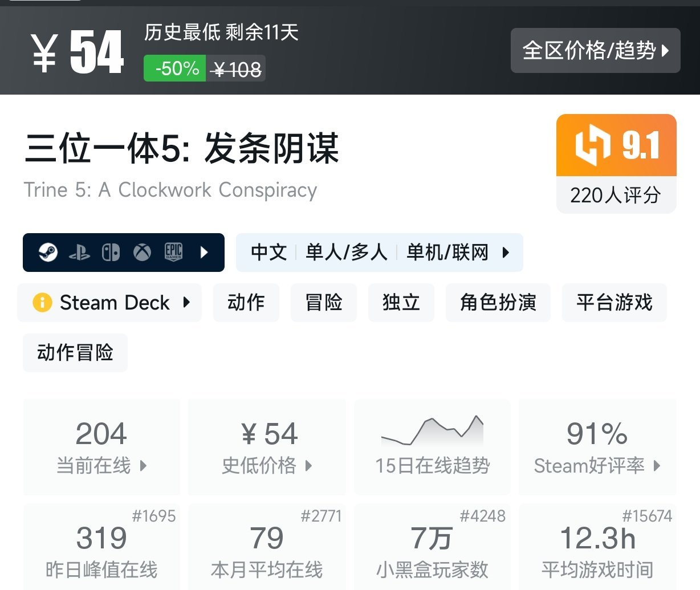Click the Heybox score logo icon
The height and width of the screenshot is (590, 700).
(x=592, y=145)
